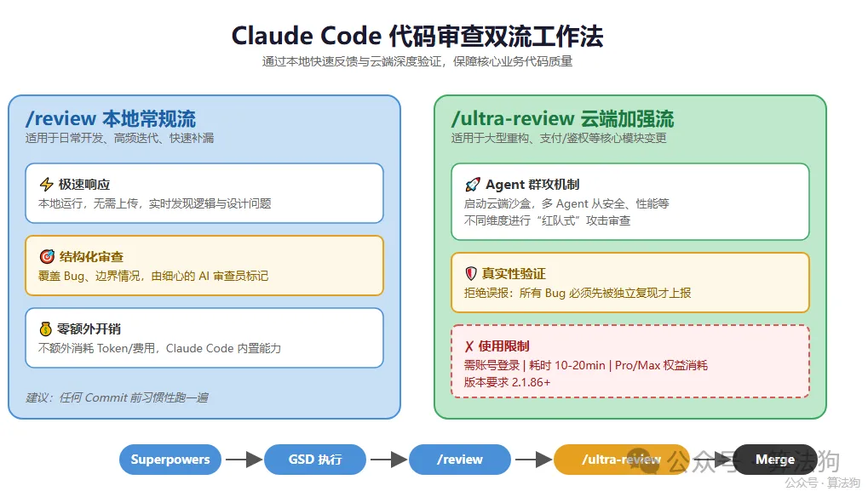Image resolution: width=868 pixels, height=497 pixels.
Task: Click text 覆盖 Bug、边界情况
Action: (x=89, y=276)
